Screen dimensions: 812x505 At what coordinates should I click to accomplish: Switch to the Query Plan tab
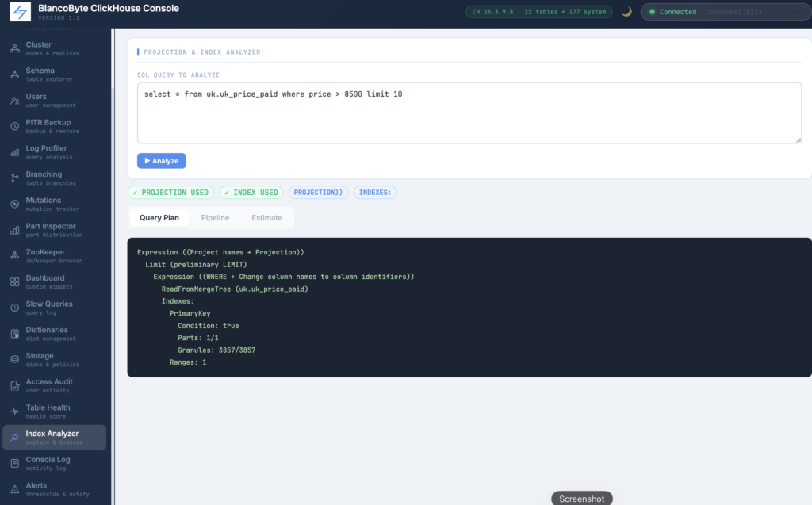click(159, 217)
